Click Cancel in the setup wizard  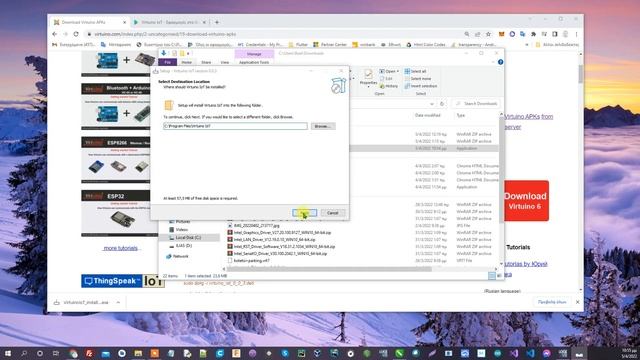[333, 213]
